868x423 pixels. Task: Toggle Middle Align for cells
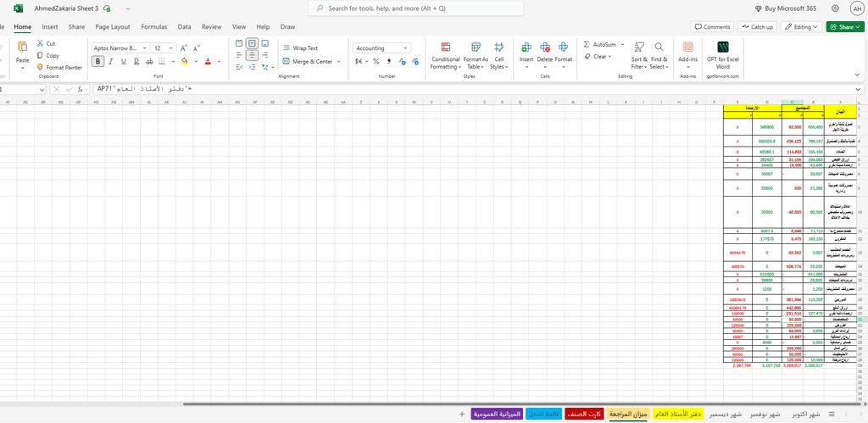[x=253, y=43]
